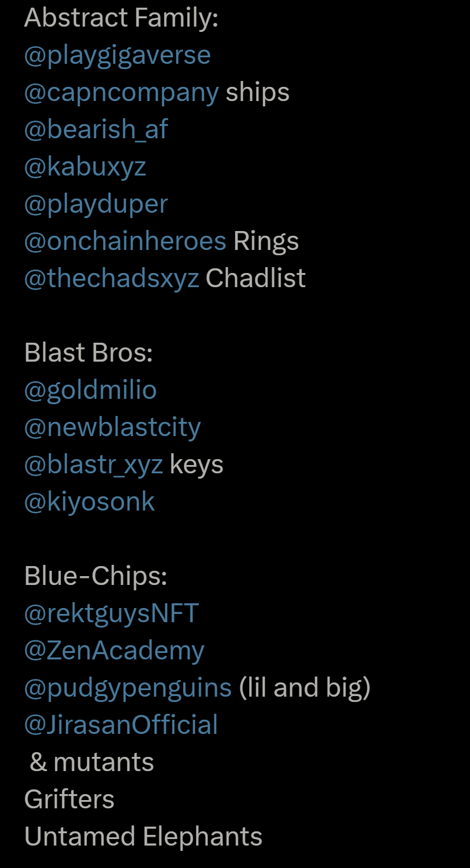
Task: Click the 'Untamed Elephants' text line
Action: (x=143, y=837)
